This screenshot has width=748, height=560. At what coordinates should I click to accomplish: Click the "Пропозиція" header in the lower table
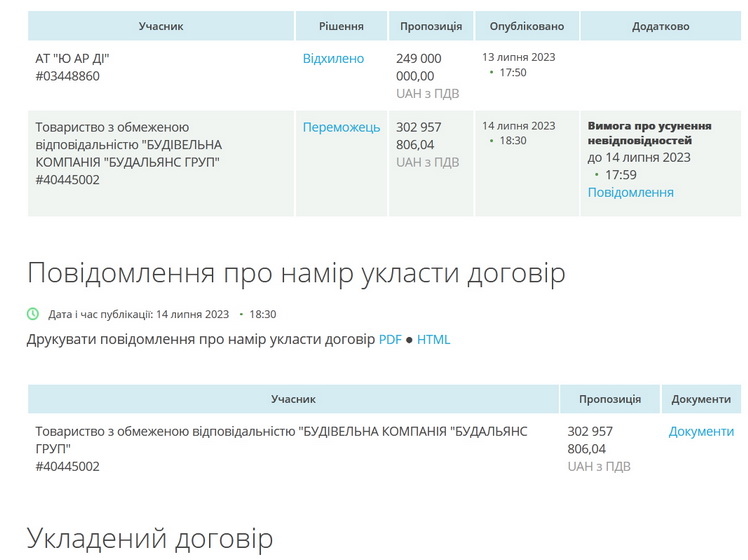pos(609,399)
